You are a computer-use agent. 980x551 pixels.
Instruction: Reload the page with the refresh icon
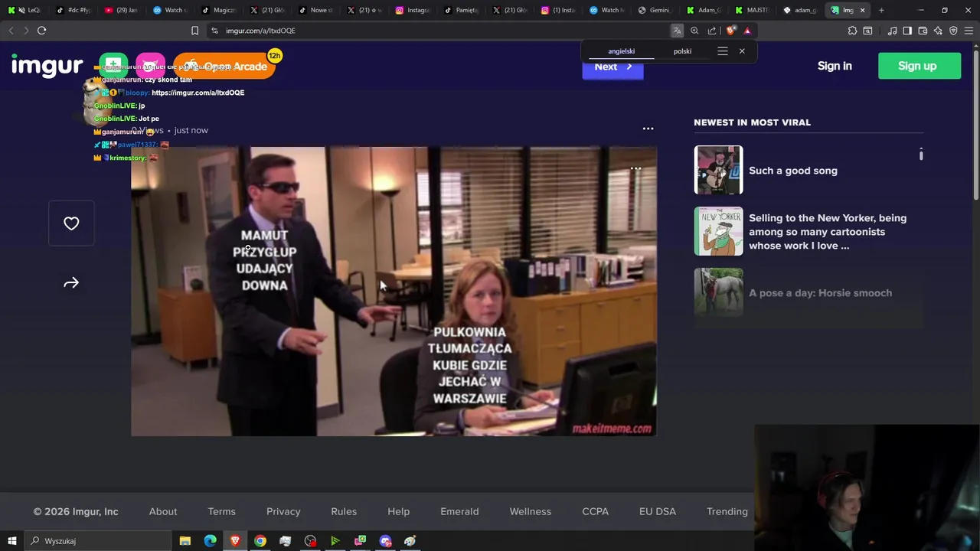41,31
